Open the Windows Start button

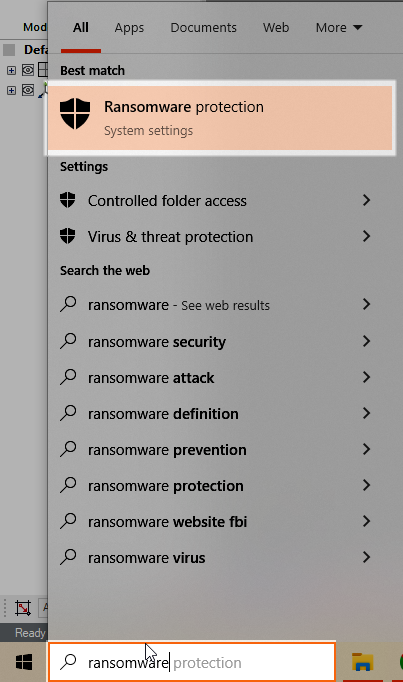tap(24, 662)
